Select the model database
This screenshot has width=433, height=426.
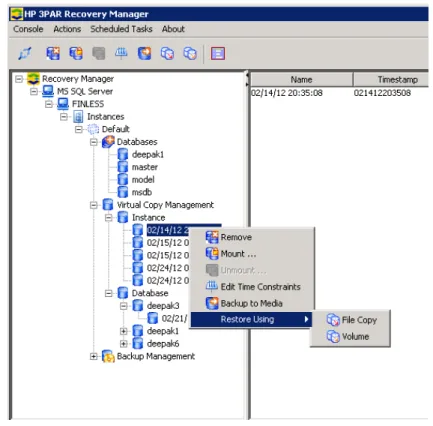pyautogui.click(x=143, y=180)
